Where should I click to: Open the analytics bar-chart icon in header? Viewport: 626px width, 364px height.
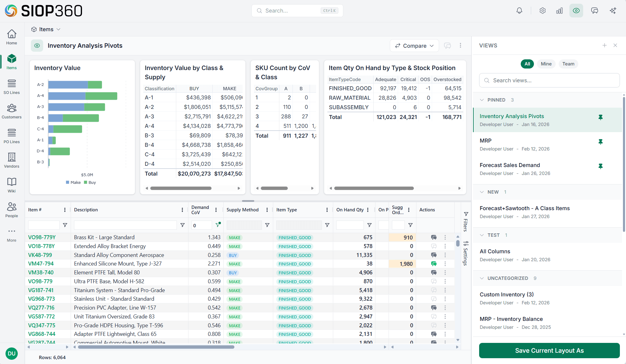[x=559, y=10]
